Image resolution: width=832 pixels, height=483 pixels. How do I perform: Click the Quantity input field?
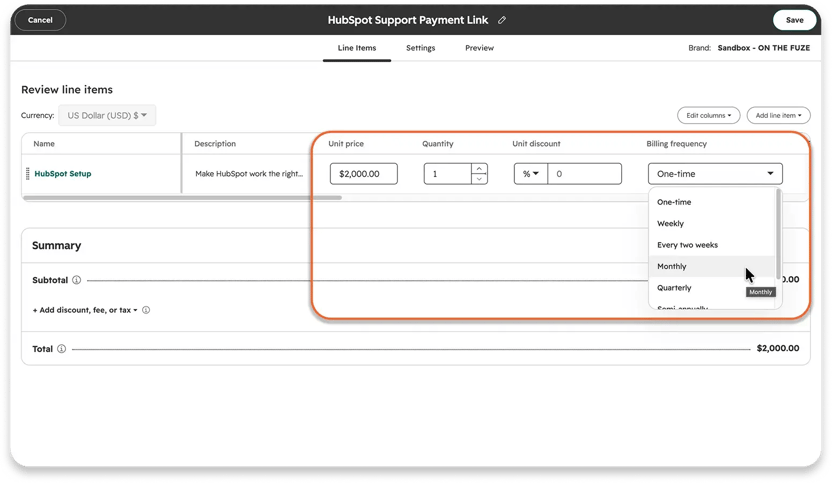[447, 174]
